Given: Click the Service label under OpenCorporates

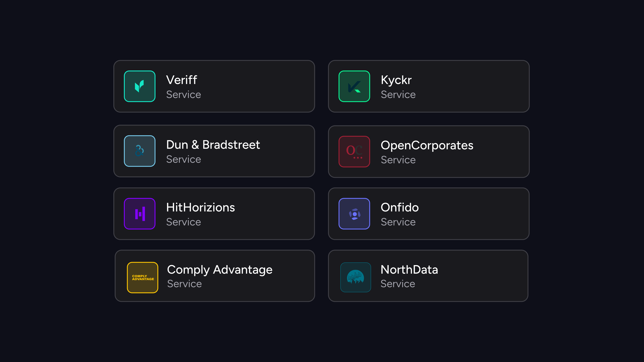Looking at the screenshot, I should tap(398, 160).
